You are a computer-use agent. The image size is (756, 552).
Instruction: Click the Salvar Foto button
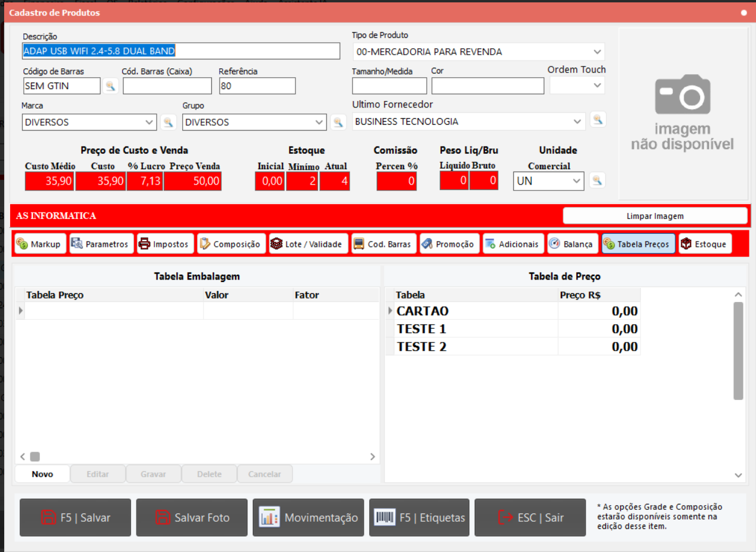192,518
